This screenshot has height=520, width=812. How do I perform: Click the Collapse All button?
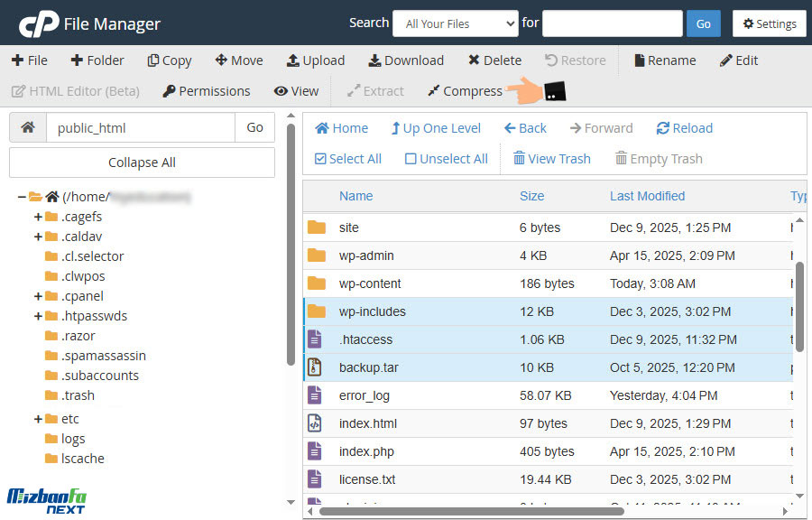142,162
